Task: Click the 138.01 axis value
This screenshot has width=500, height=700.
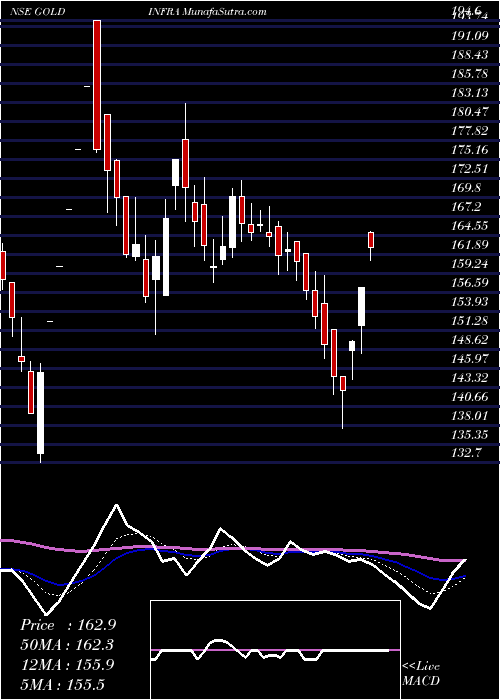Action: click(469, 416)
